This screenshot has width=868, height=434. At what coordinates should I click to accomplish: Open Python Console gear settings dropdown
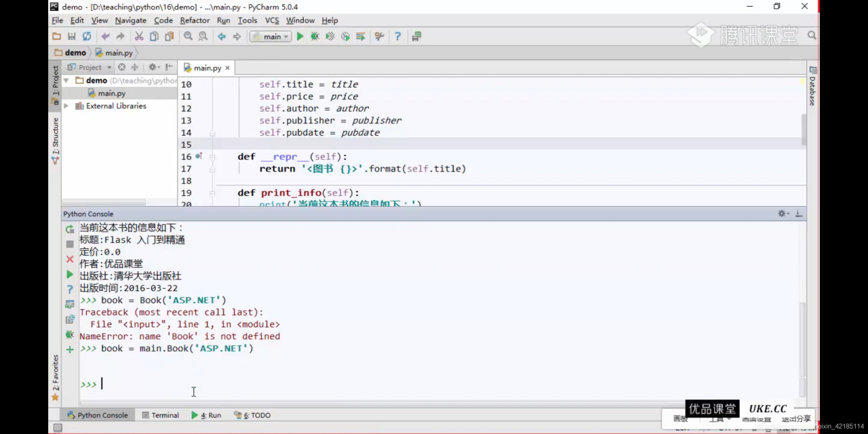[x=783, y=214]
